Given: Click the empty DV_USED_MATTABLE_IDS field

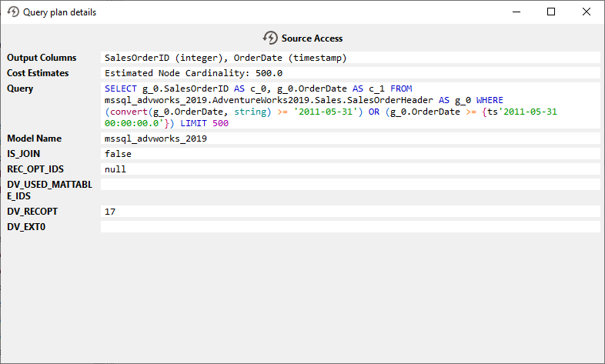Looking at the screenshot, I should [350, 185].
